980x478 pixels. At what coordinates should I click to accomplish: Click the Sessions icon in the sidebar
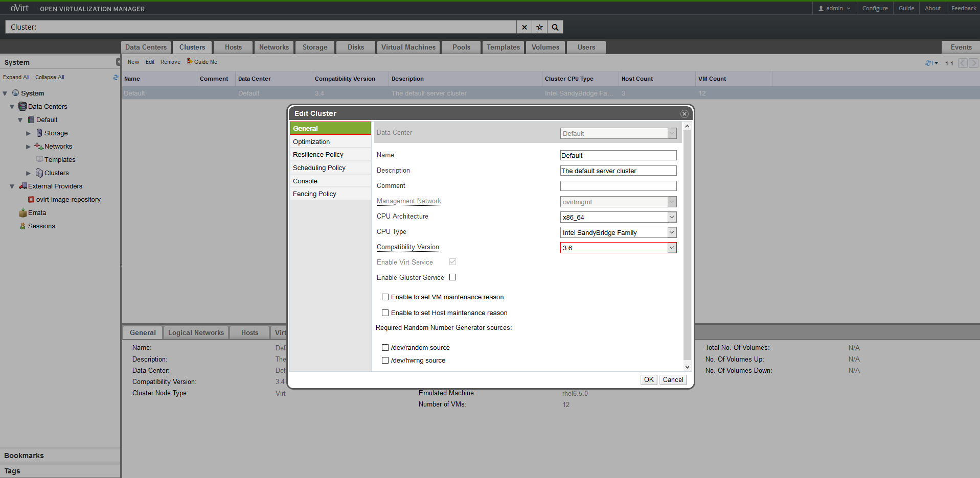pos(22,226)
